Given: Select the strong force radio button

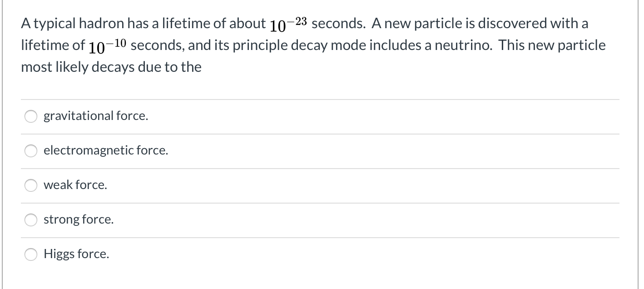Looking at the screenshot, I should click(x=30, y=220).
